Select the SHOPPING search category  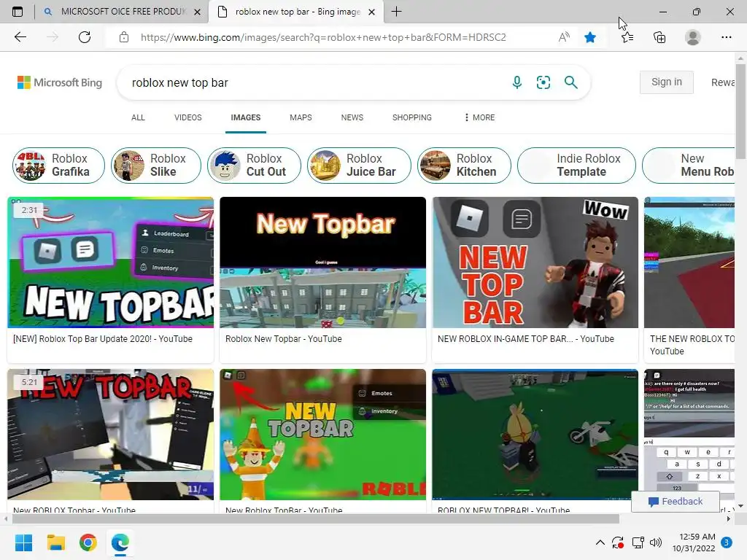[412, 117]
